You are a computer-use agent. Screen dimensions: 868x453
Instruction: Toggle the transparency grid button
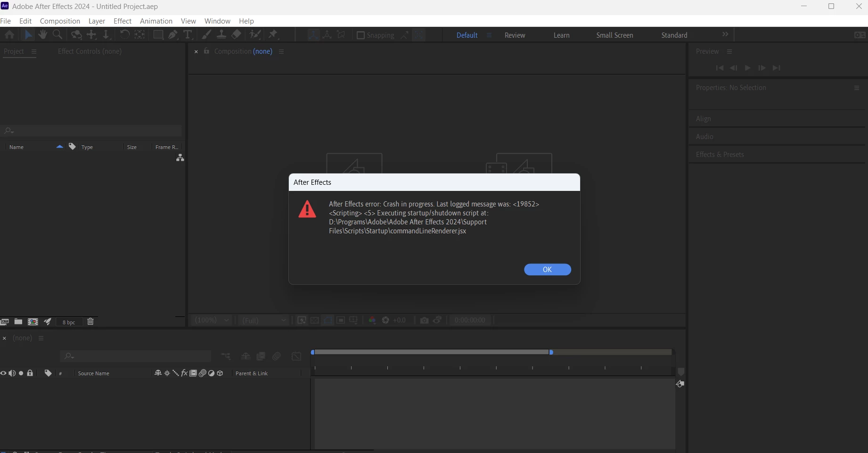pos(315,320)
